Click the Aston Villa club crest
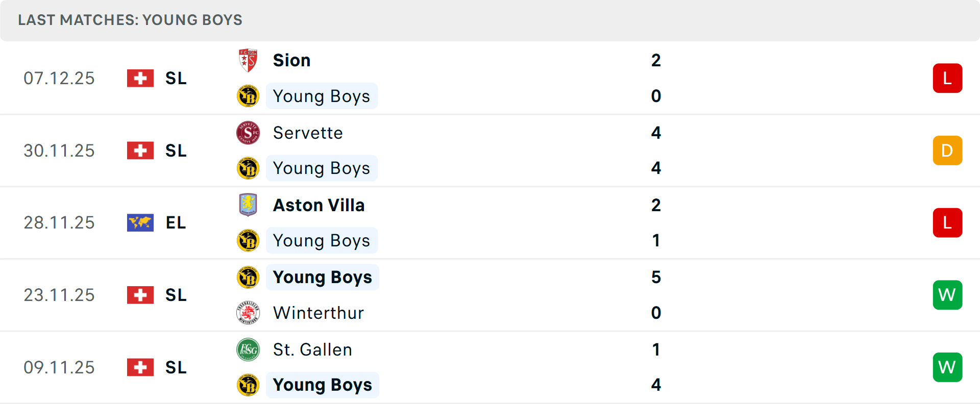Viewport: 980px width, 404px height. point(248,205)
